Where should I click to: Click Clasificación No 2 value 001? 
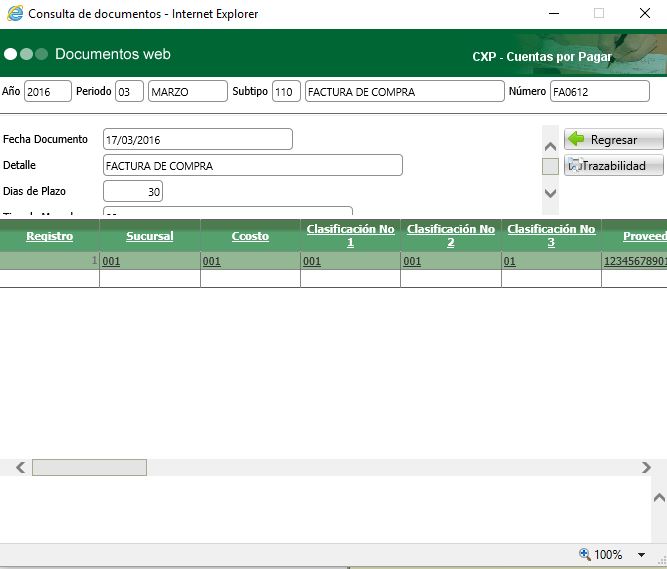pos(412,261)
